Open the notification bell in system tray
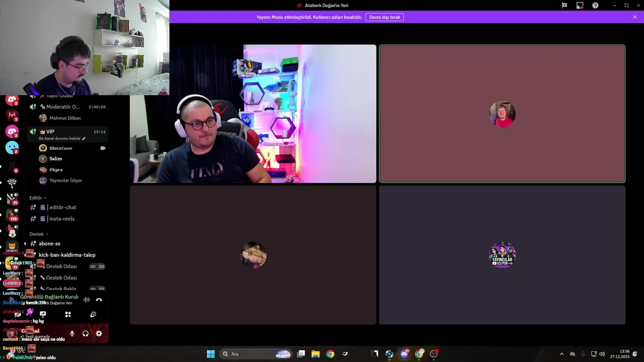Viewport: 644px width, 362px height. [635, 354]
